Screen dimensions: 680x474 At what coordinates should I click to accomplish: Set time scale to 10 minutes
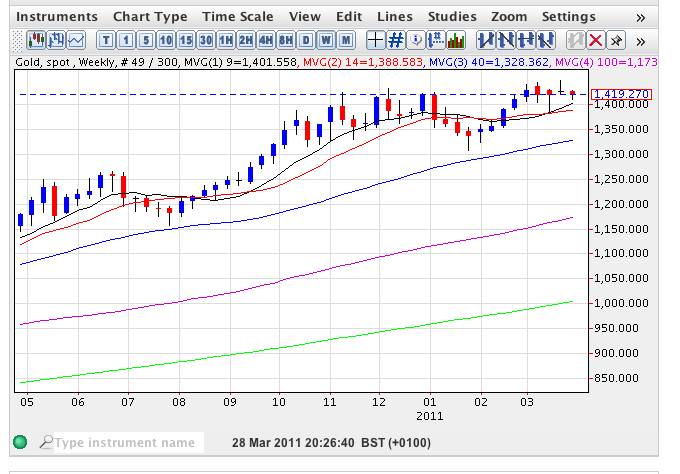pyautogui.click(x=166, y=41)
